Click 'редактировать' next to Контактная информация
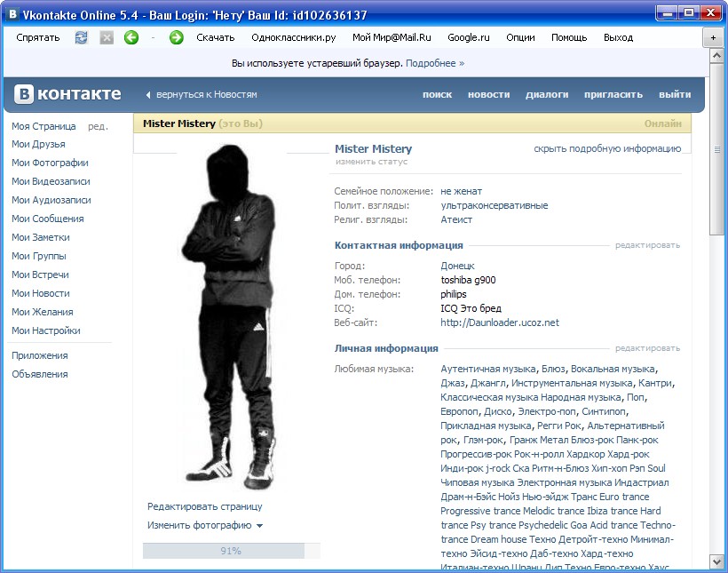The height and width of the screenshot is (573, 728). [x=648, y=245]
